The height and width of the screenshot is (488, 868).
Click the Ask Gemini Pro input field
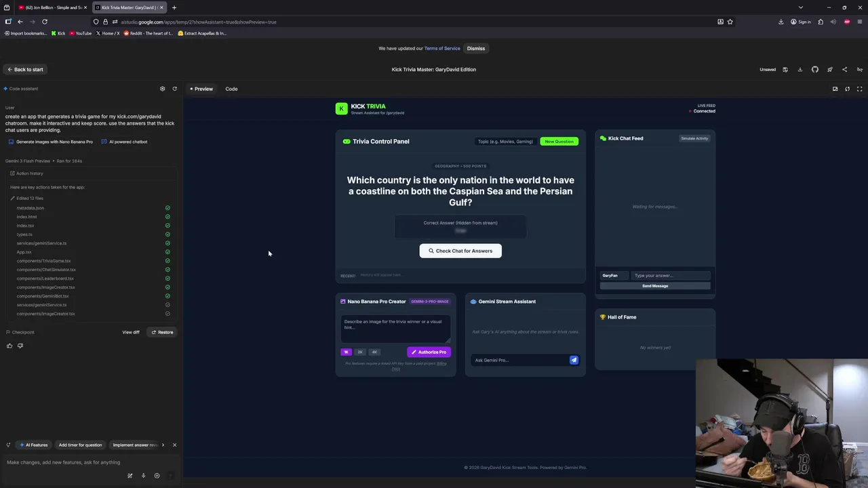(x=519, y=360)
